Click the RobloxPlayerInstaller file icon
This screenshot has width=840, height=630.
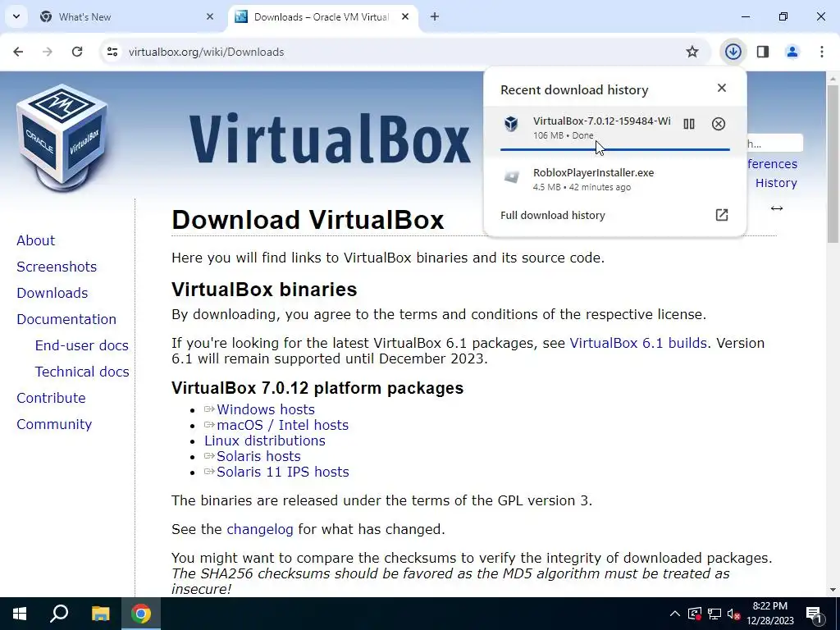click(512, 176)
